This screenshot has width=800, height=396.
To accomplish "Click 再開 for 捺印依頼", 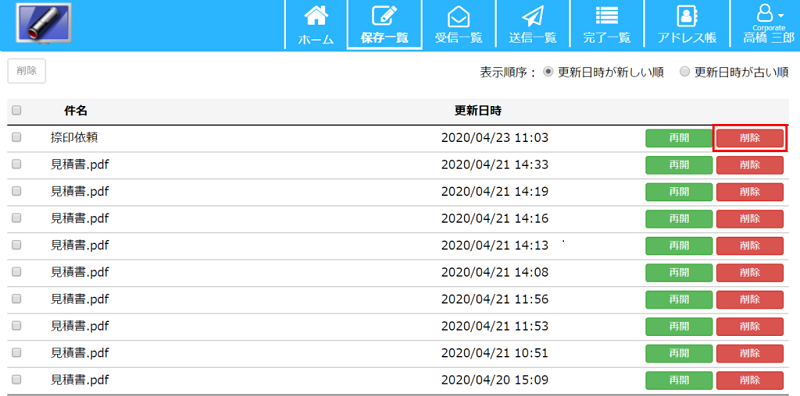I will (679, 138).
